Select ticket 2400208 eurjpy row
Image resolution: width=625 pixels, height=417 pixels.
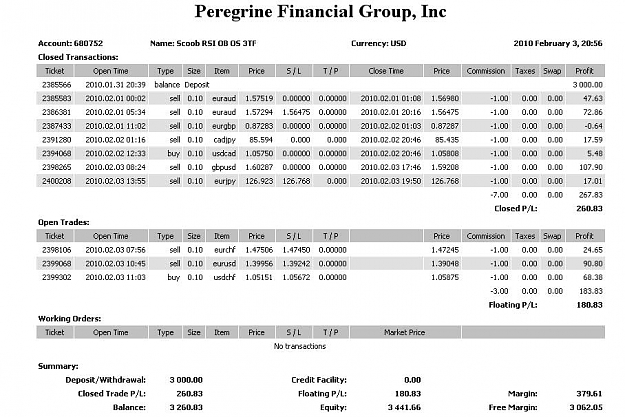pos(320,181)
